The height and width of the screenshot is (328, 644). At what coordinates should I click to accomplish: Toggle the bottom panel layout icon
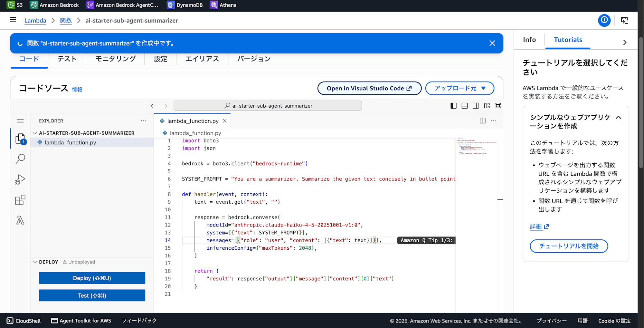click(x=465, y=106)
